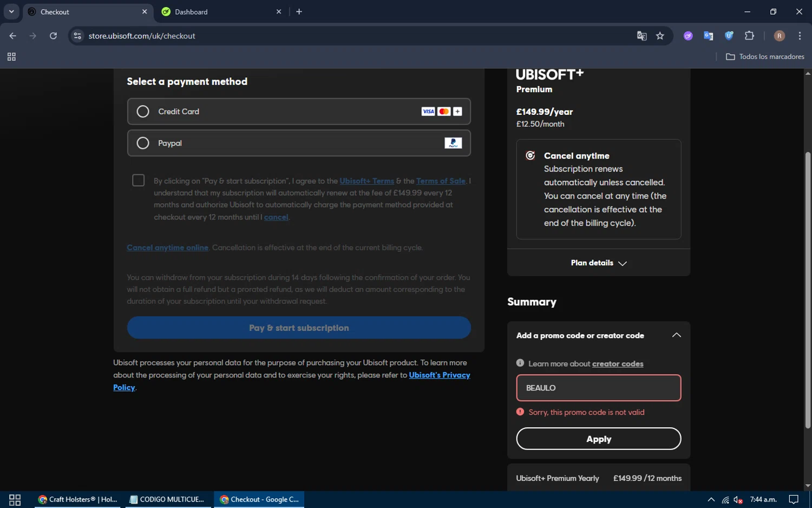Select the Credit Card payment option
Screen dimensions: 812x508
[299, 112]
